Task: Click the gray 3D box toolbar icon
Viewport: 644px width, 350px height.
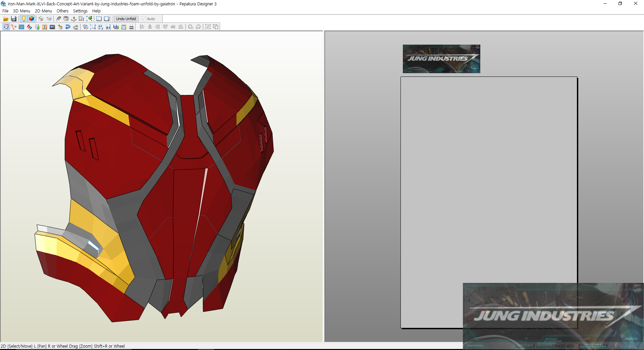Action: click(x=41, y=19)
